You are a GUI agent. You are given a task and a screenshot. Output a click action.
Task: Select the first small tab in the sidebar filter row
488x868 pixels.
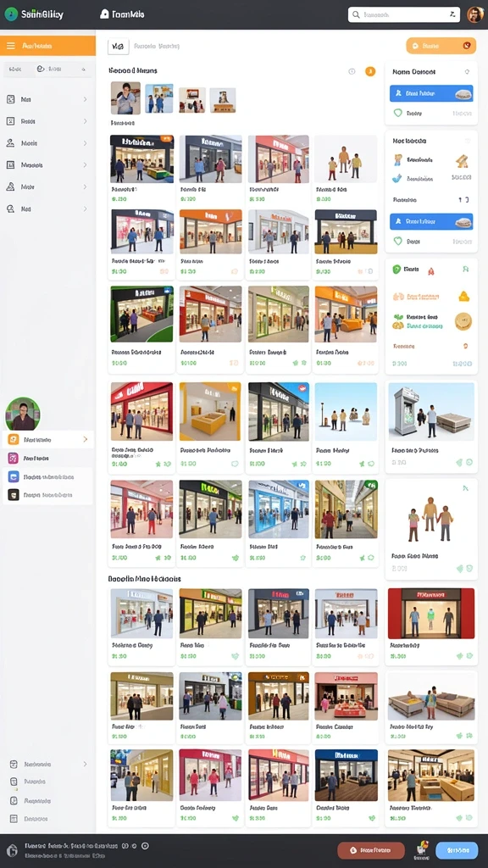(15, 70)
